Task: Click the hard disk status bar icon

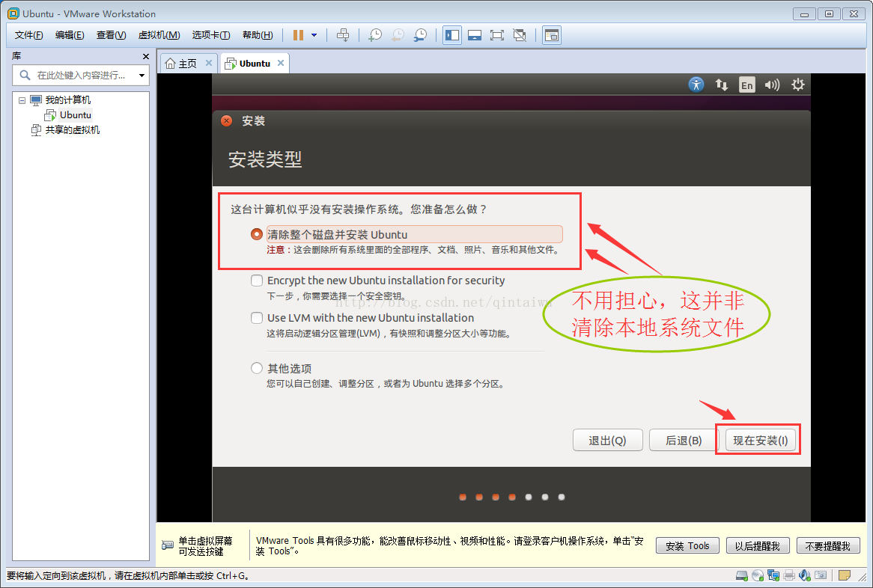Action: coord(742,575)
